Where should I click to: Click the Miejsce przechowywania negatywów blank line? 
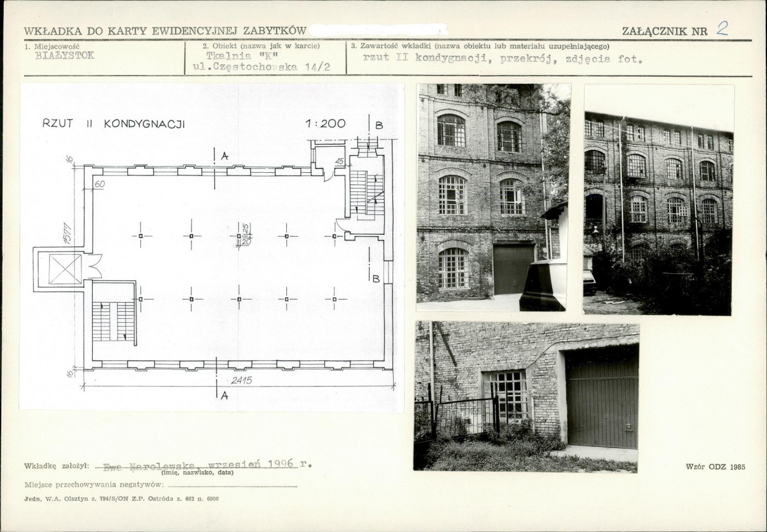coord(232,485)
